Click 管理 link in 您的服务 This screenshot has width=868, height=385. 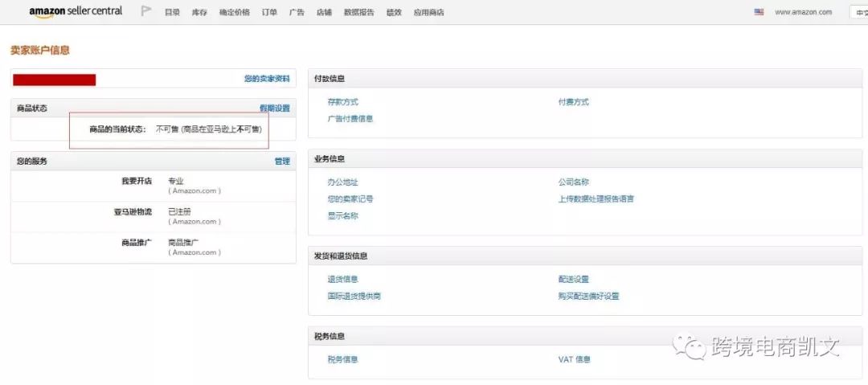pos(282,162)
